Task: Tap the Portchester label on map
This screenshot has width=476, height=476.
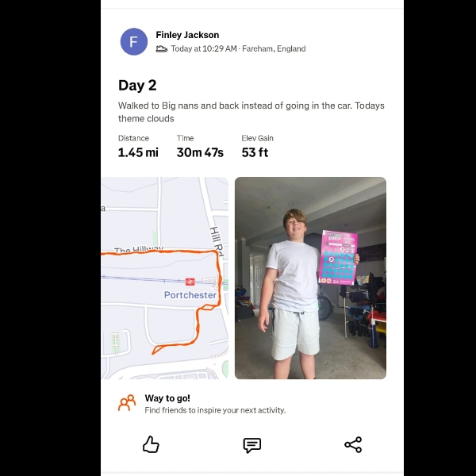Action: pos(190,295)
